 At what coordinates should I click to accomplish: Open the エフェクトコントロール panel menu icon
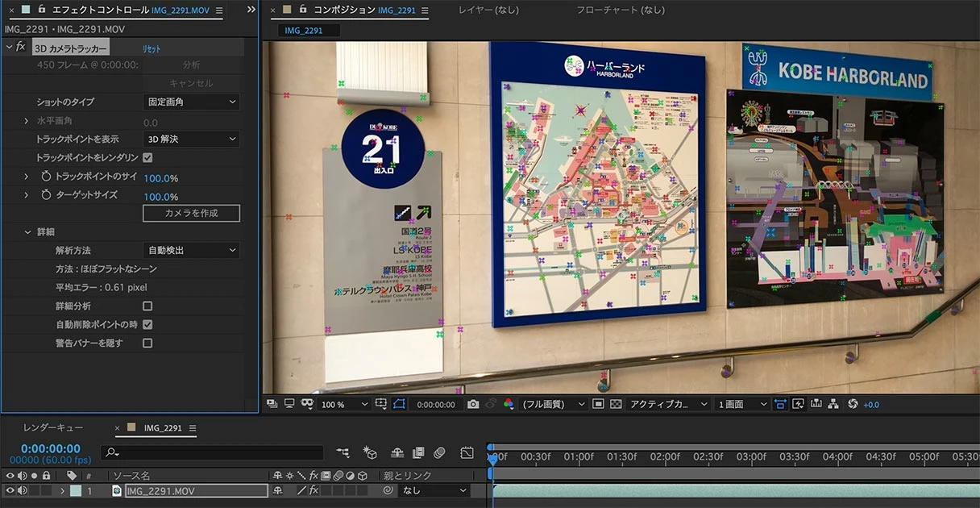tap(218, 10)
